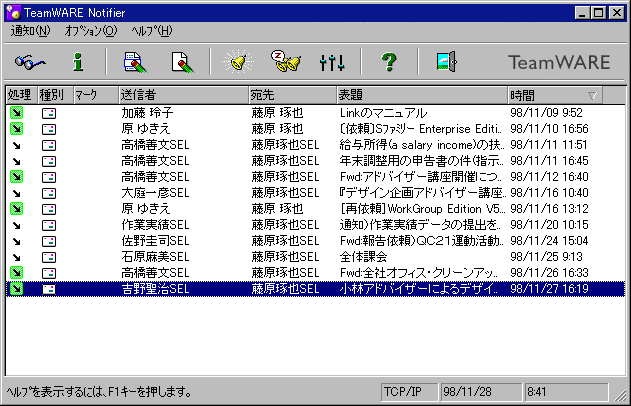Screen dimensions: 631x406
Task: Sort by the 送信者 column header
Action: 181,95
